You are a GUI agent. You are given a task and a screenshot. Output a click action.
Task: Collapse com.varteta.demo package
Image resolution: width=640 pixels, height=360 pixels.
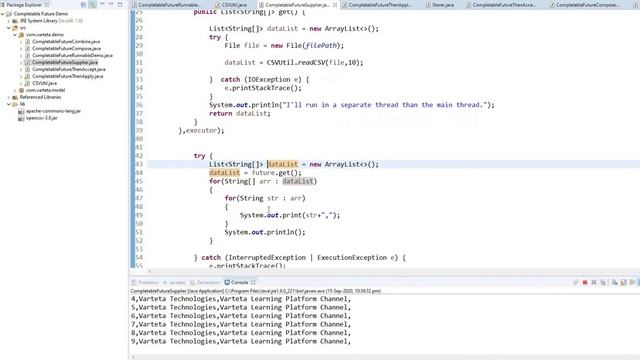tap(15, 35)
